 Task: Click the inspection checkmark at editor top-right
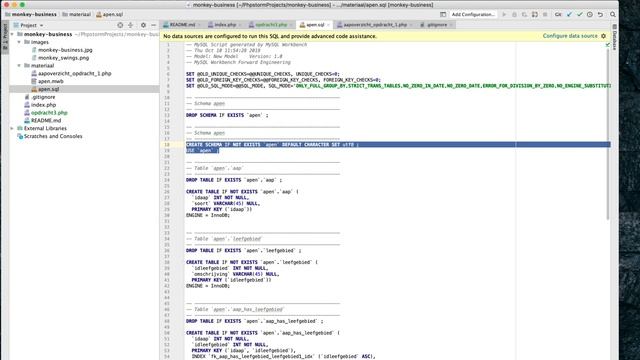tap(607, 44)
